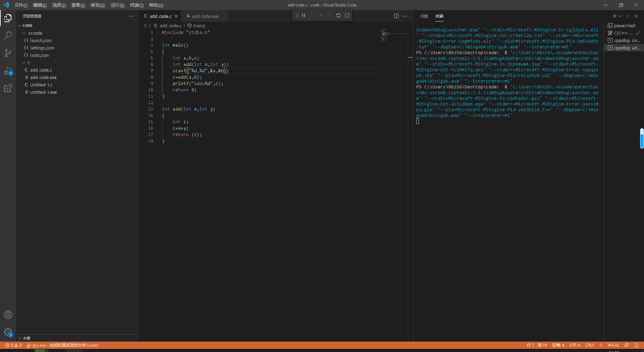
Task: Change CRLF end of line sequence
Action: pyautogui.click(x=590, y=345)
